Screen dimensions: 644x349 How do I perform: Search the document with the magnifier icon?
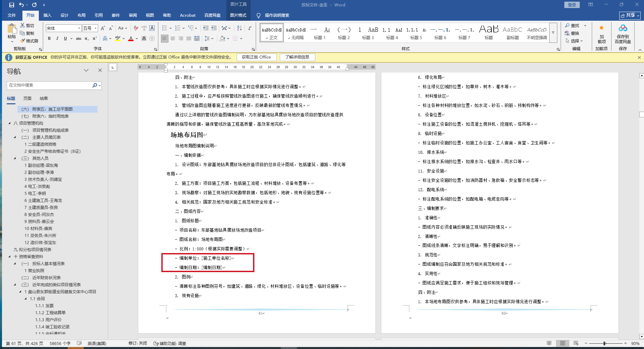[95, 85]
